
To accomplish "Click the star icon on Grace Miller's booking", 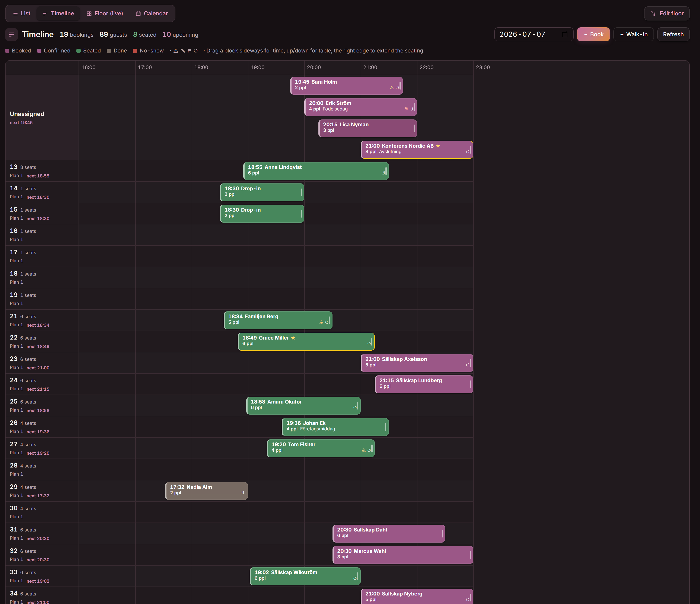I will pos(293,338).
